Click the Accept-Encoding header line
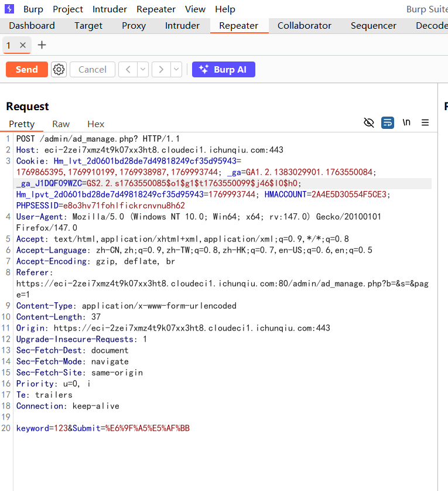448x491 pixels. coord(95,261)
